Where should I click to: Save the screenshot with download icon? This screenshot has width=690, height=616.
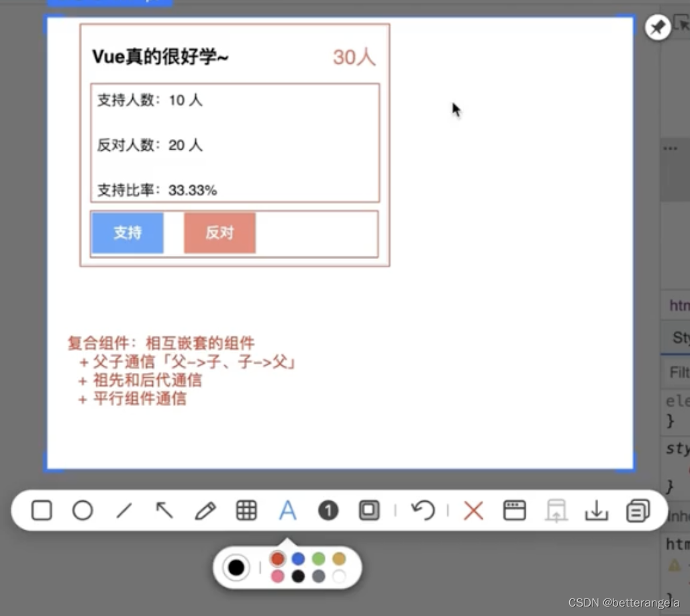(597, 511)
